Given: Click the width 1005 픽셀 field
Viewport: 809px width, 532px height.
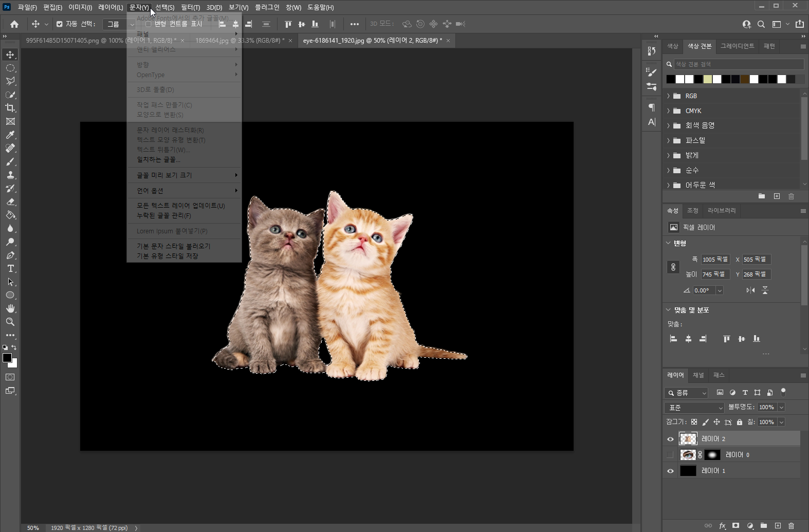Looking at the screenshot, I should click(715, 260).
